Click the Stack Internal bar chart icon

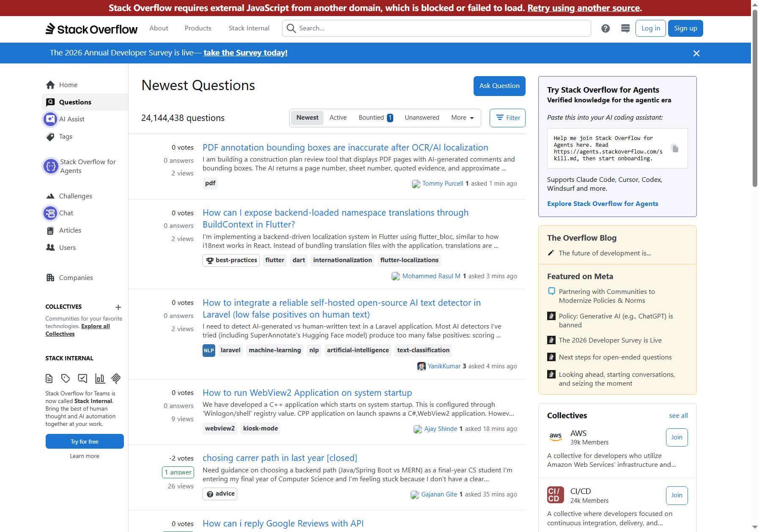point(100,378)
